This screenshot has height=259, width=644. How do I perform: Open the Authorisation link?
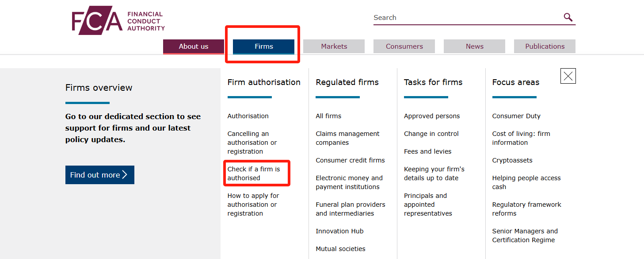[x=248, y=116]
